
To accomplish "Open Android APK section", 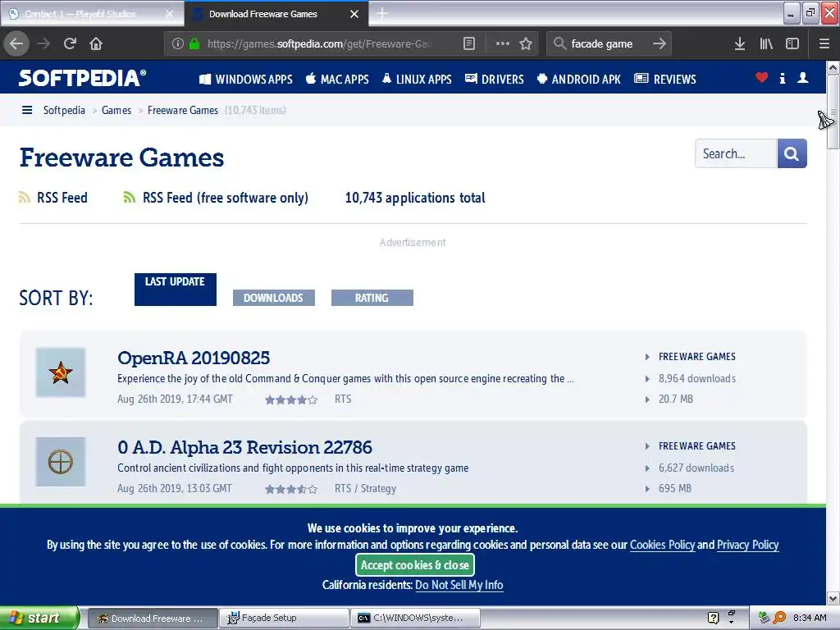I will (x=578, y=80).
